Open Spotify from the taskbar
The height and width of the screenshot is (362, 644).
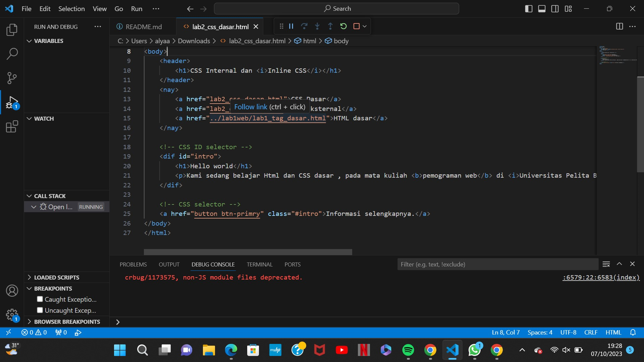(408, 350)
